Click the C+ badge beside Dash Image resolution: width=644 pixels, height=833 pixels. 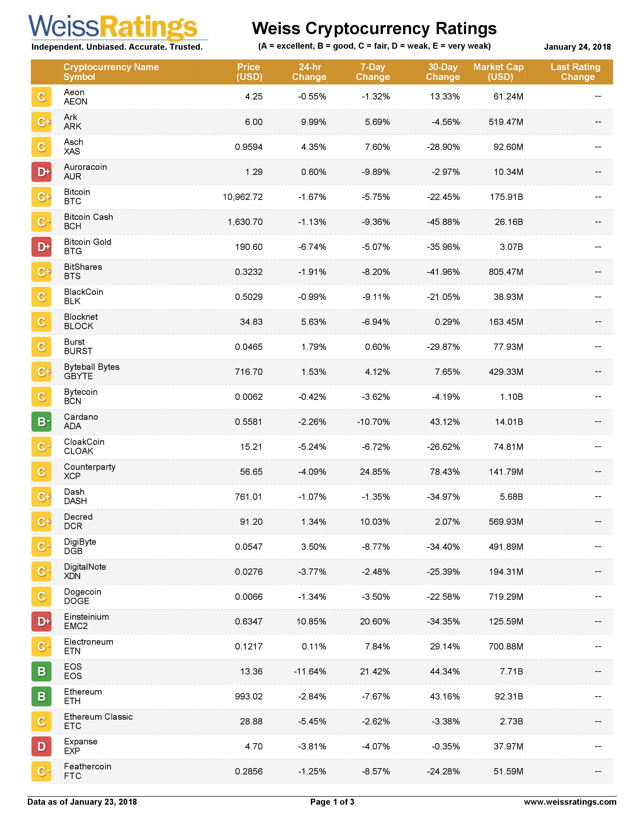click(42, 497)
